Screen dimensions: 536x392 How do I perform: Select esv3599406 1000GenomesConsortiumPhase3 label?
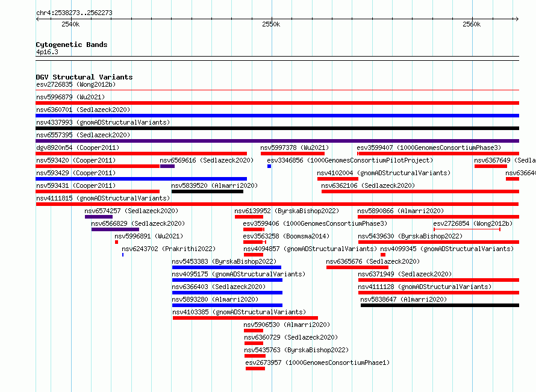315,223
